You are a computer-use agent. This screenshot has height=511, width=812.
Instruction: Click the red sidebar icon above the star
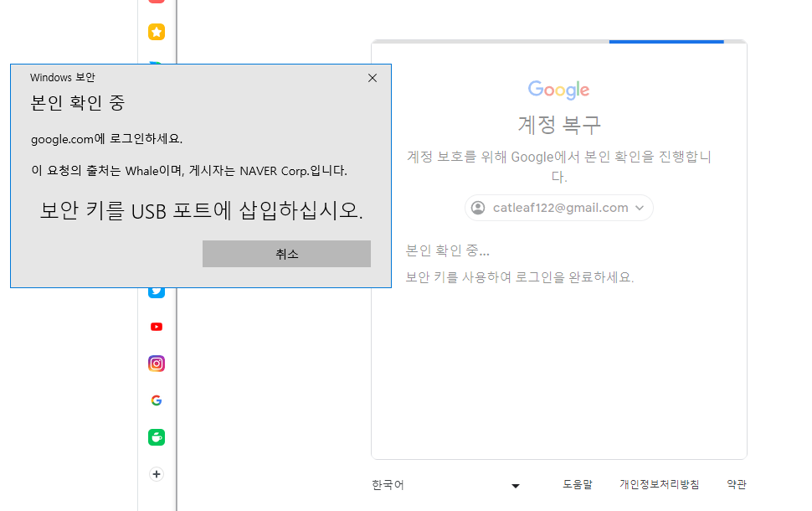[x=157, y=2]
